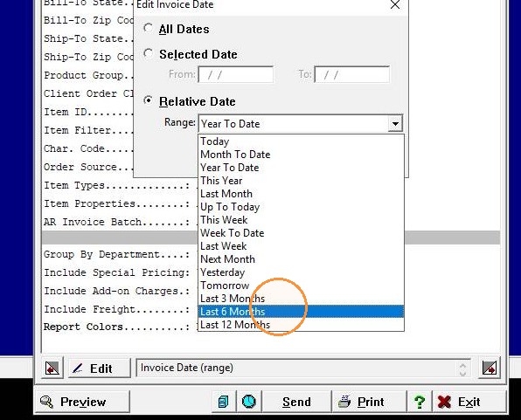Image resolution: width=521 pixels, height=420 pixels.
Task: Click the Send button
Action: (x=296, y=402)
